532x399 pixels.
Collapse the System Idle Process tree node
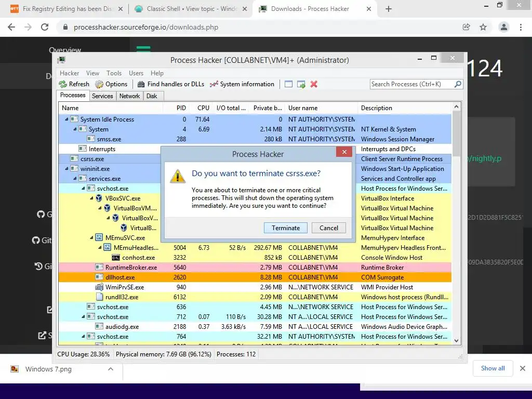click(66, 119)
